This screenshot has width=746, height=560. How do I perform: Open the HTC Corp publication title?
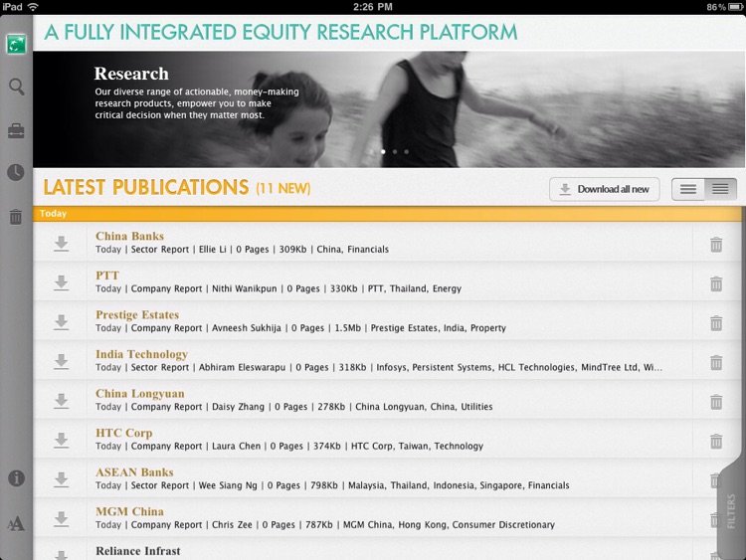point(123,433)
